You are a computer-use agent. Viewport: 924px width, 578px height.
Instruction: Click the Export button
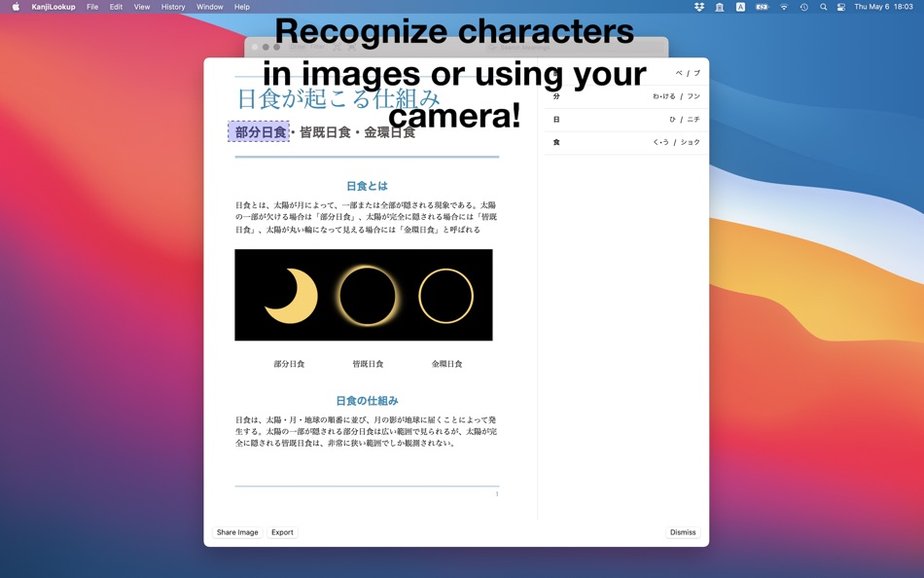pos(282,532)
